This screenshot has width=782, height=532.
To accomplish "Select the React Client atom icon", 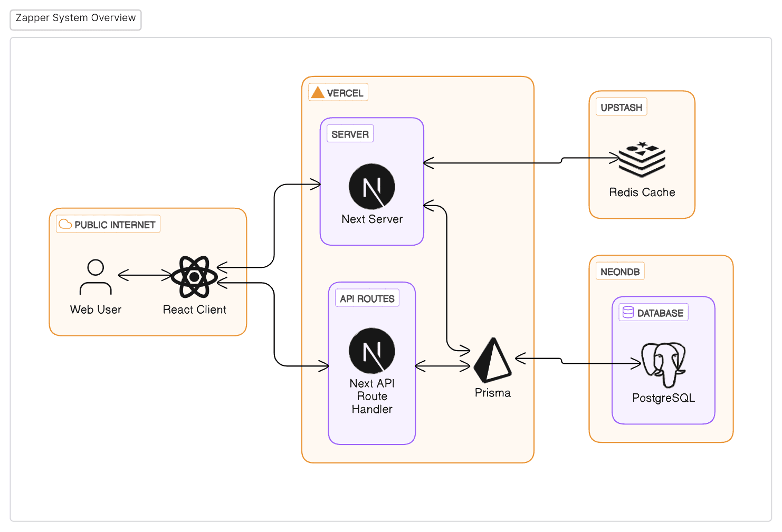I will coord(194,277).
